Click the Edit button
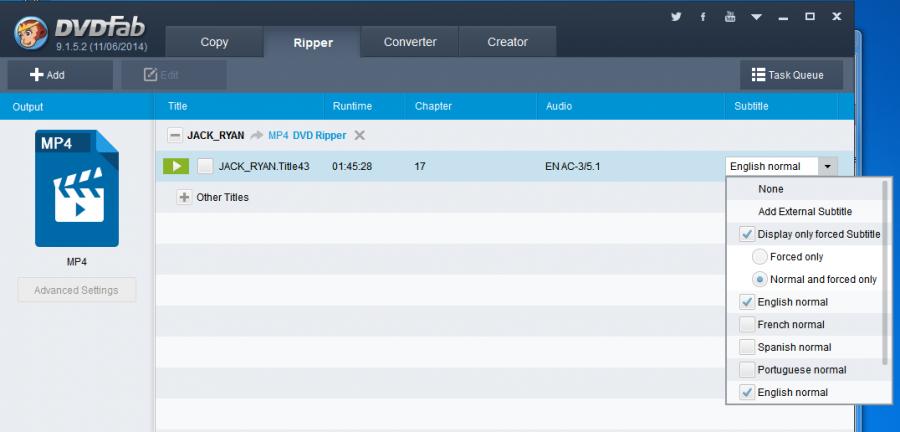Image resolution: width=900 pixels, height=432 pixels. [x=173, y=75]
